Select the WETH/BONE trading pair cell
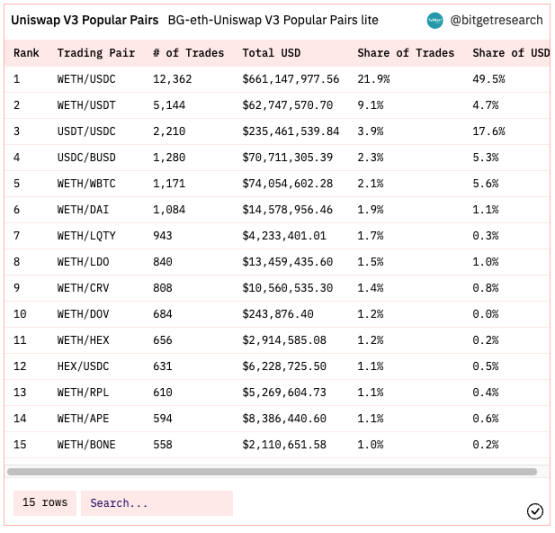The width and height of the screenshot is (555, 533). tap(86, 445)
